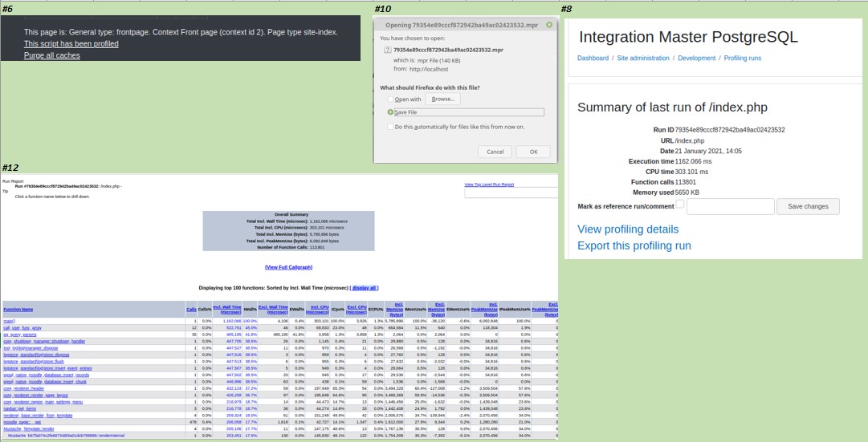Open Development breadcrumb link
Image resolution: width=868 pixels, height=442 pixels.
pyautogui.click(x=696, y=58)
